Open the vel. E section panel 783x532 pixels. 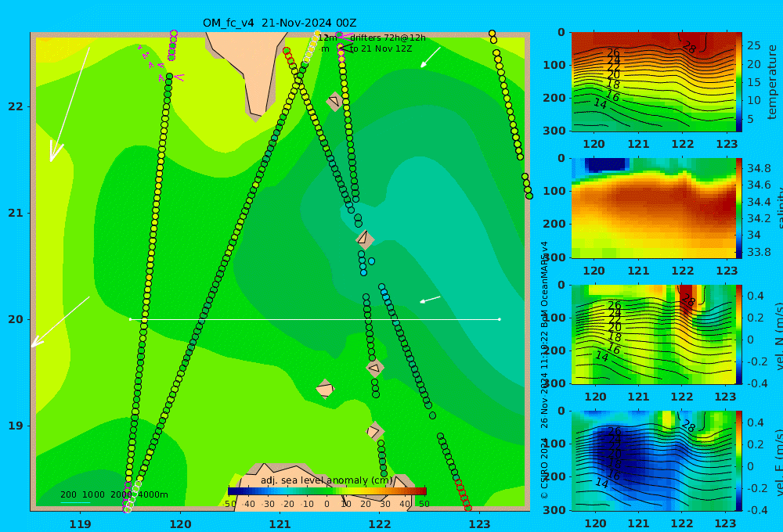653,461
